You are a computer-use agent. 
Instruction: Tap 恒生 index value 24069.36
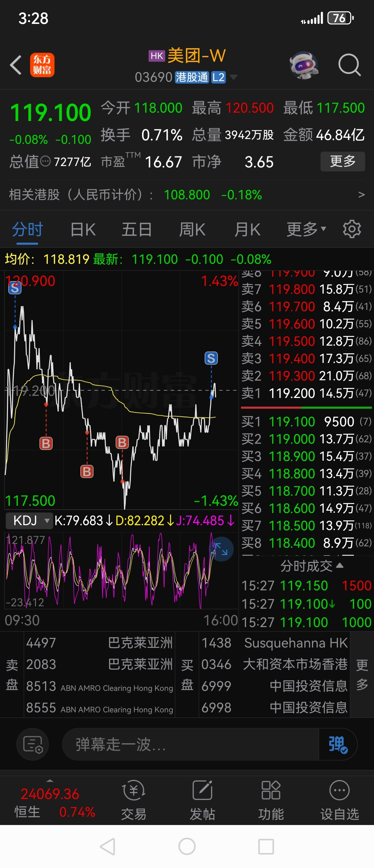(50, 794)
